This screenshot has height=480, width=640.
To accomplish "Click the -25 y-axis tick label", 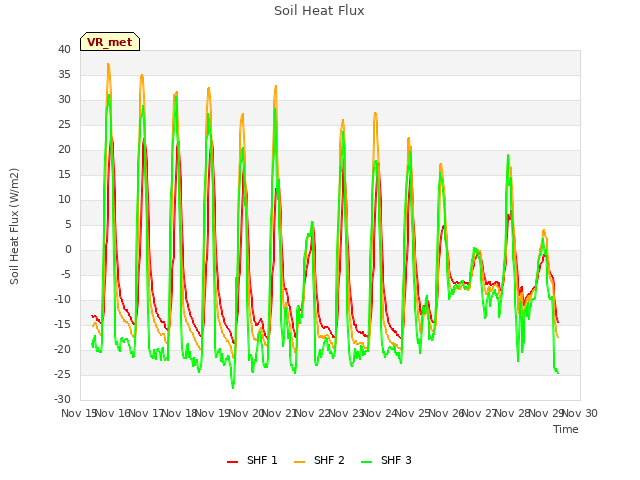I will click(x=62, y=374).
